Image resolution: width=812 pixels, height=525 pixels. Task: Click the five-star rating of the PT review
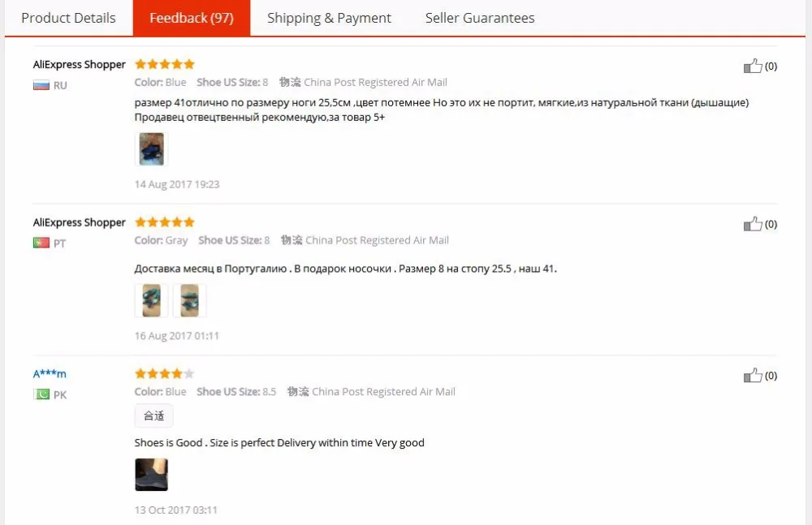click(165, 222)
